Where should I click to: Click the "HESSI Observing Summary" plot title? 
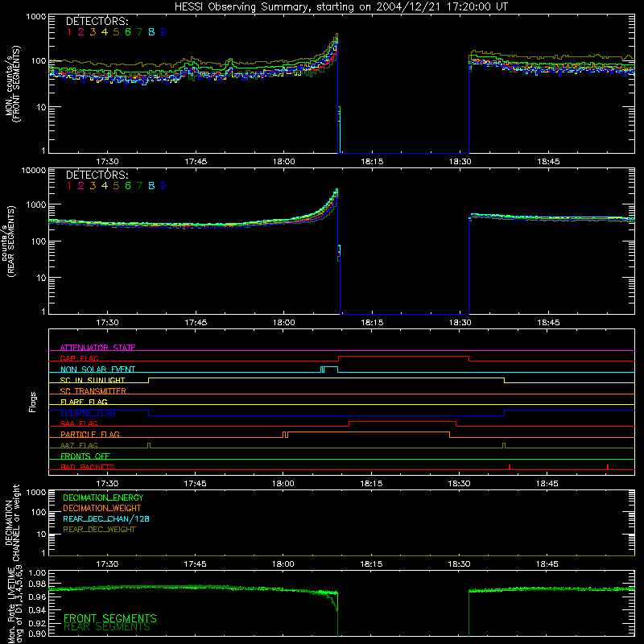coord(341,7)
